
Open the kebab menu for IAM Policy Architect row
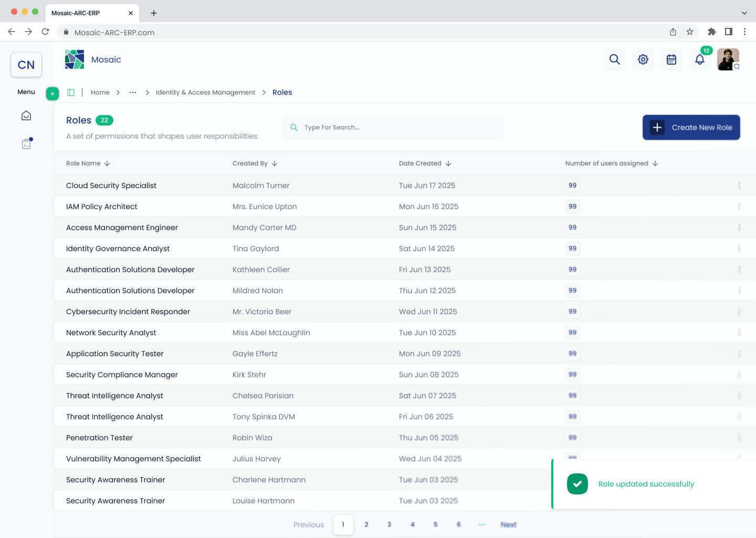coord(739,206)
